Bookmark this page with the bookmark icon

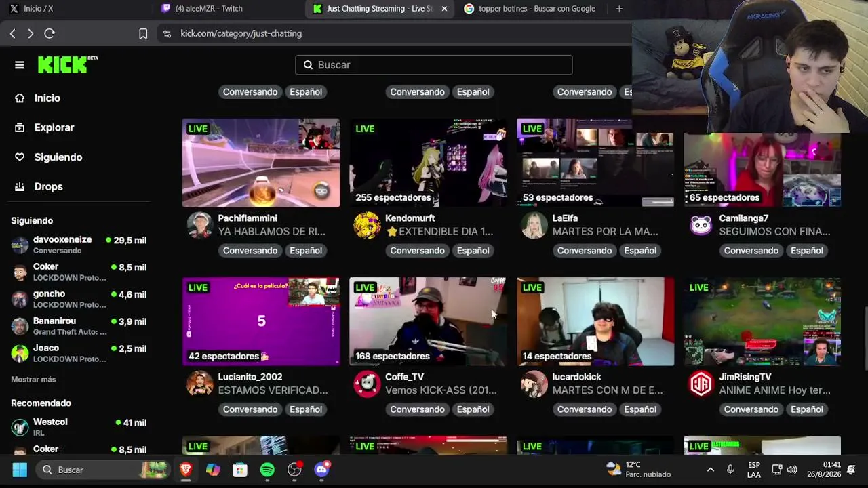143,33
